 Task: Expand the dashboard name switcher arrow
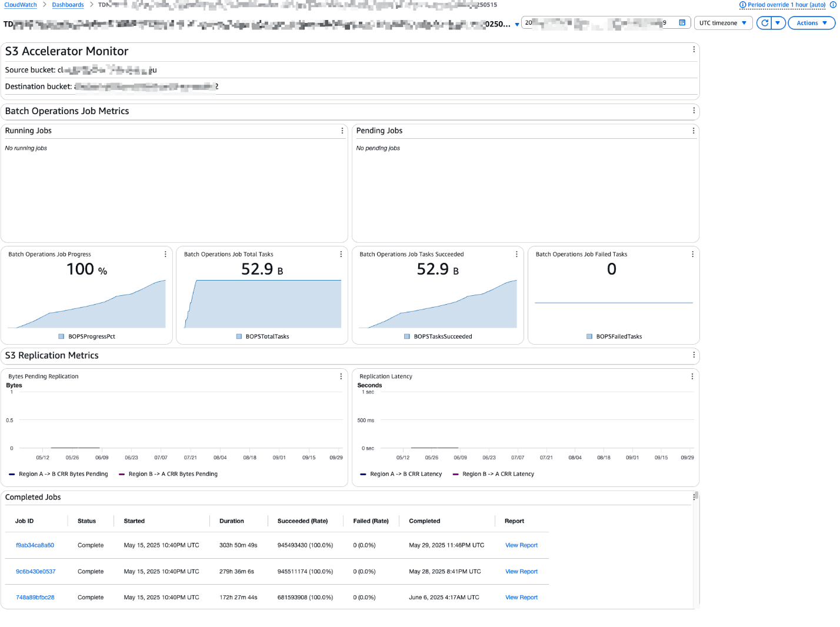point(517,25)
